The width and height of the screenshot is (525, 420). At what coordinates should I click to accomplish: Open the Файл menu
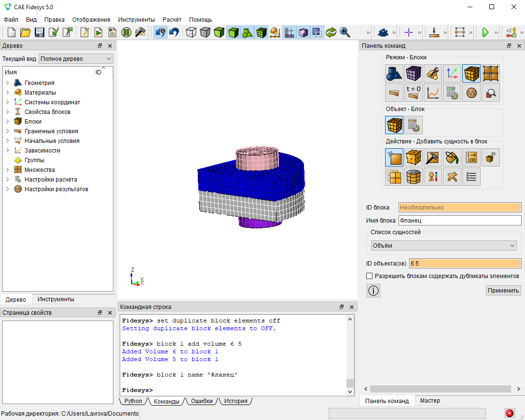coord(11,20)
